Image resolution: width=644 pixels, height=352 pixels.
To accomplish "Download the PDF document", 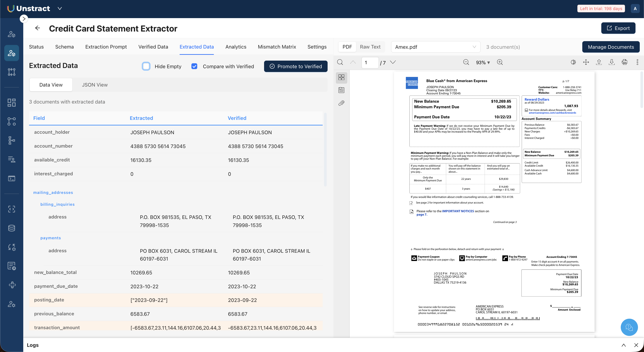I will click(x=612, y=62).
